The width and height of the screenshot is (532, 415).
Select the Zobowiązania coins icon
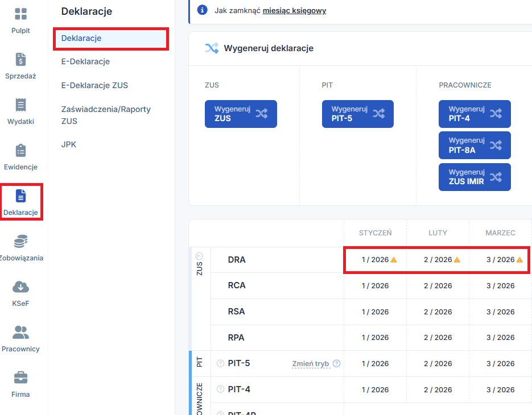(x=20, y=242)
